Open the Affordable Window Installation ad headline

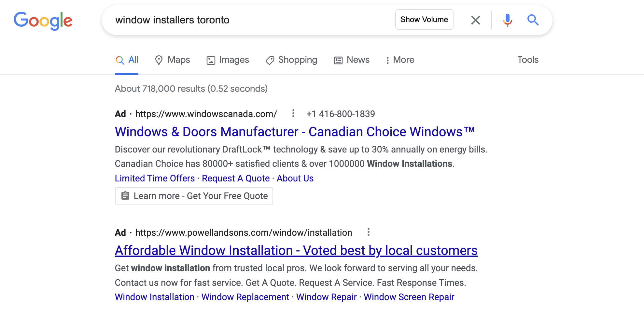tap(296, 250)
